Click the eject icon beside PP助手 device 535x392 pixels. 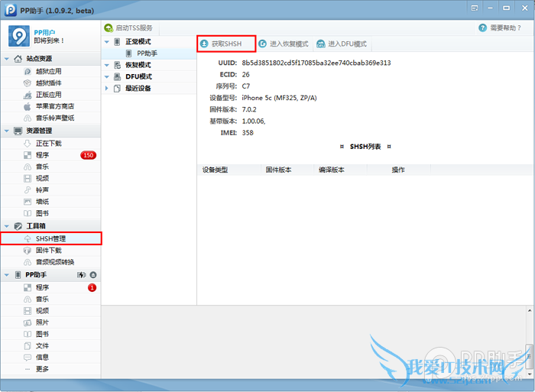(x=92, y=275)
